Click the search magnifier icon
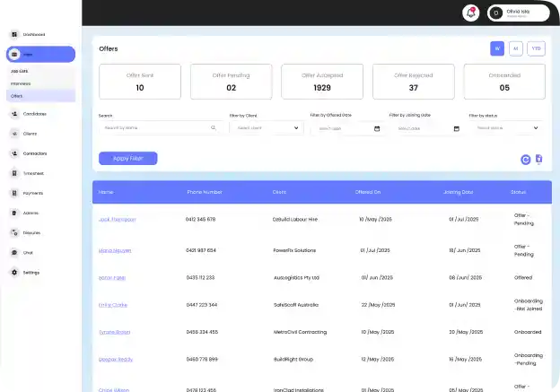Image resolution: width=560 pixels, height=392 pixels. [214, 127]
